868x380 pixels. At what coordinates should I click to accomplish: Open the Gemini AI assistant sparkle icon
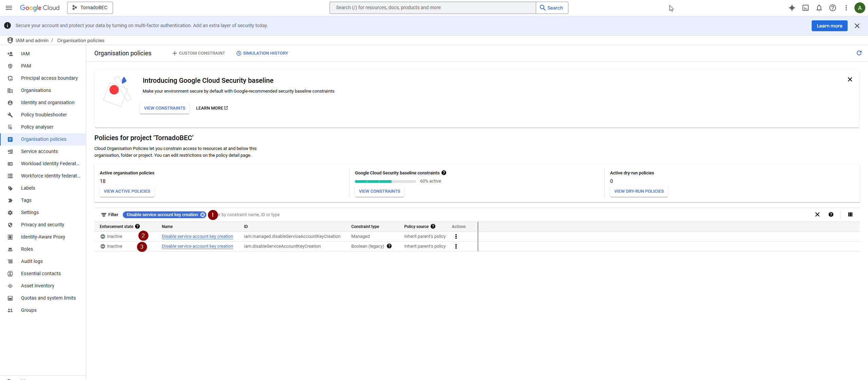(x=792, y=8)
